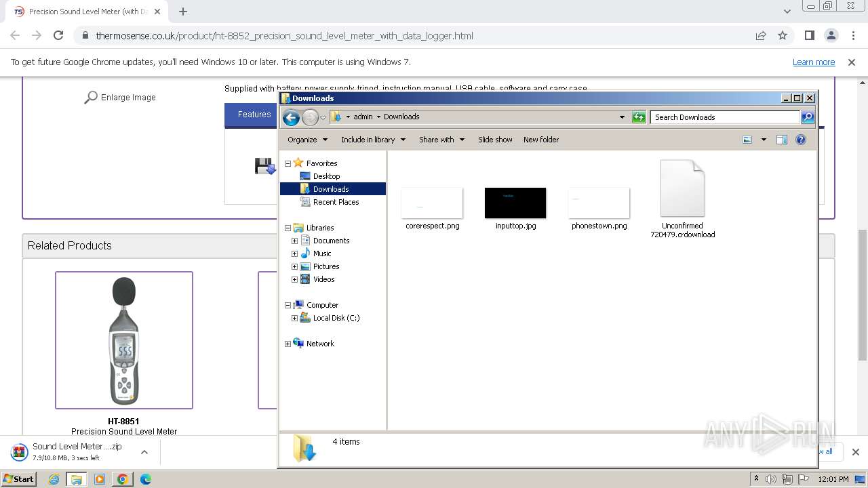
Task: Dismiss the Chrome update notice
Action: coord(852,62)
